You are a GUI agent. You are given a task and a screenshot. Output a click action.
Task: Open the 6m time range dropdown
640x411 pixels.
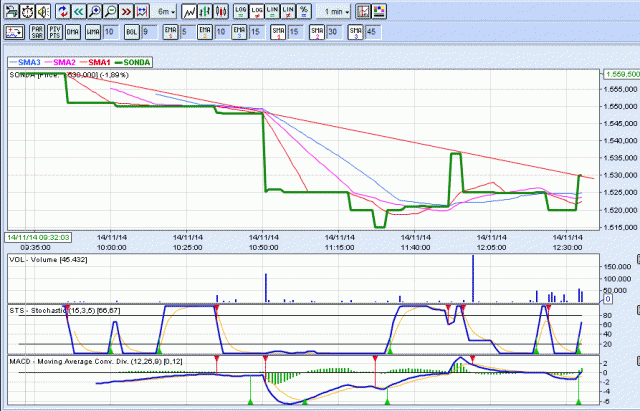tap(166, 11)
